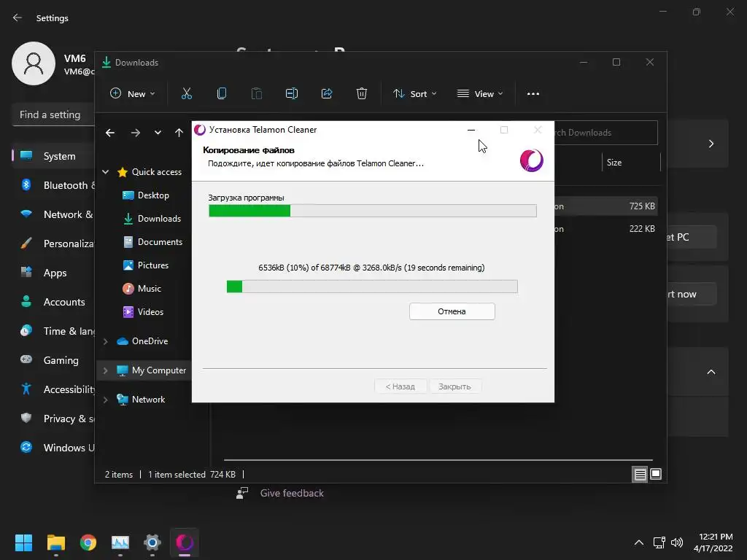Screen dimensions: 747x560
Task: Click the Copy icon in Downloads toolbar
Action: tap(222, 94)
